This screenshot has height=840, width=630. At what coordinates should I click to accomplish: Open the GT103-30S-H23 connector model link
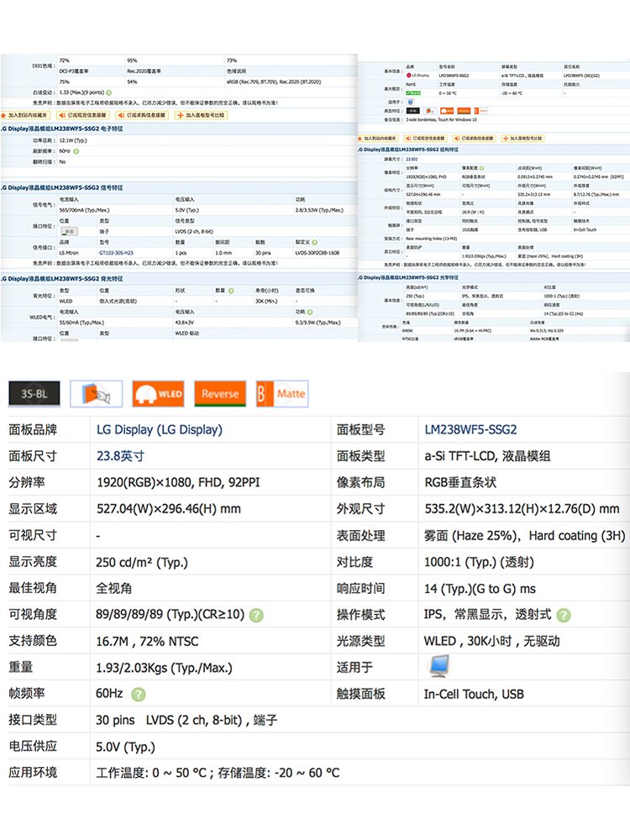tap(116, 253)
